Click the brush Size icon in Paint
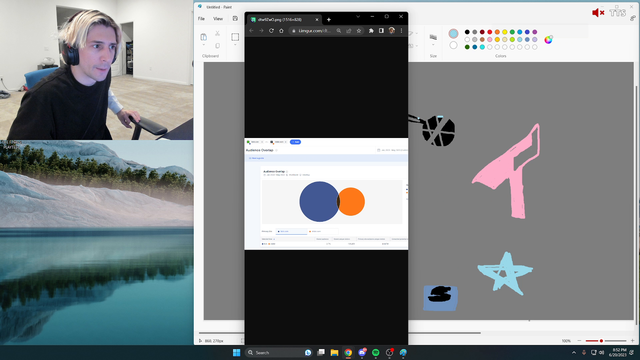This screenshot has height=360, width=640. click(x=433, y=37)
